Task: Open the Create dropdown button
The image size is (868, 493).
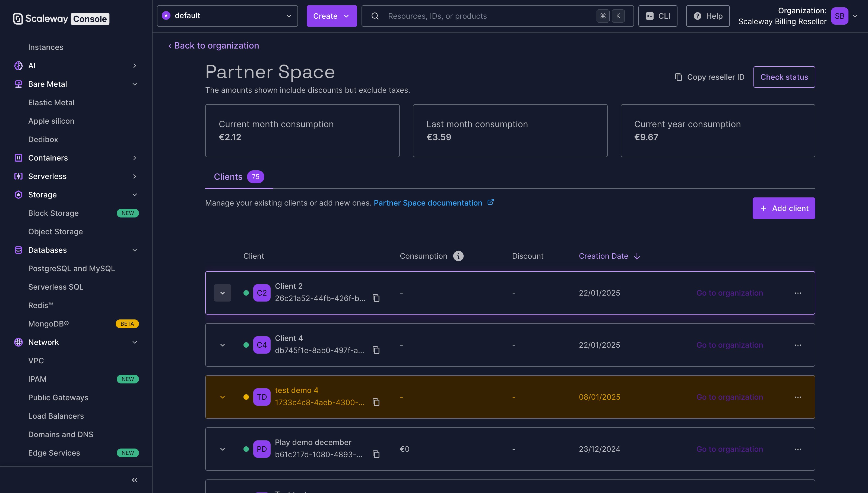Action: (332, 16)
